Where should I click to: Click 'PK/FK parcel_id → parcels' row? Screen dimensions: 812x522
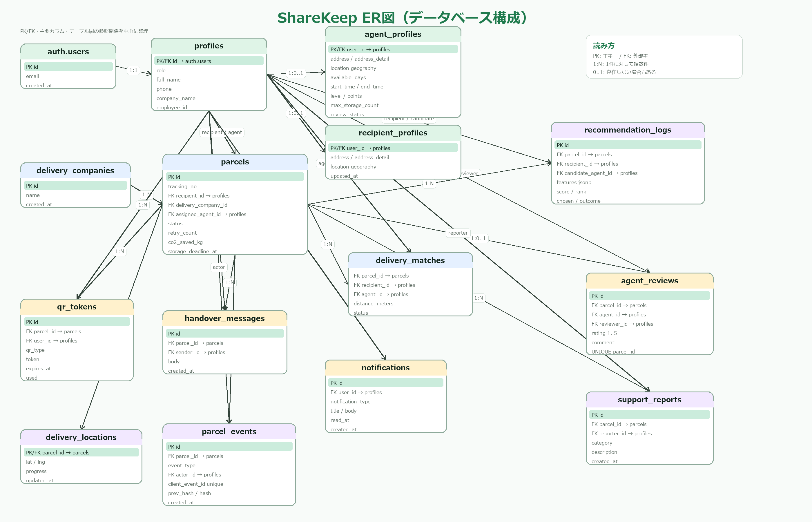click(x=81, y=452)
